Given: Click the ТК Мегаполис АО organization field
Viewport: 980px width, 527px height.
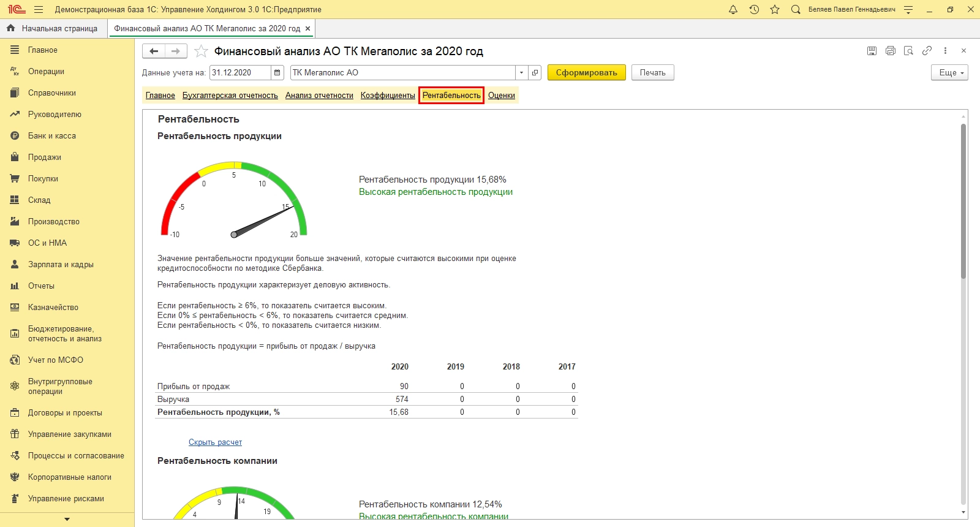Looking at the screenshot, I should click(x=402, y=73).
